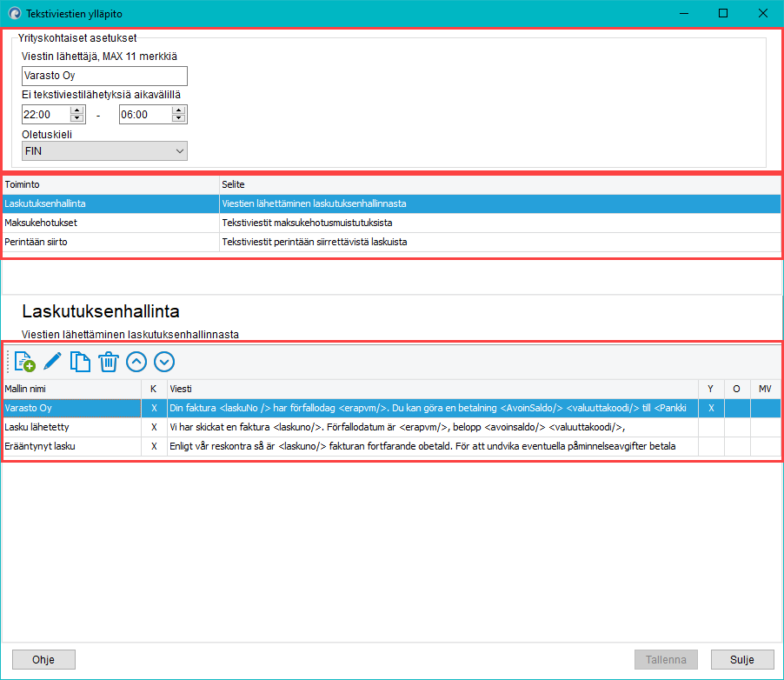Screen dimensions: 784x680
Task: Click the 'Vi har skickat en faktura' message cell
Action: click(433, 427)
